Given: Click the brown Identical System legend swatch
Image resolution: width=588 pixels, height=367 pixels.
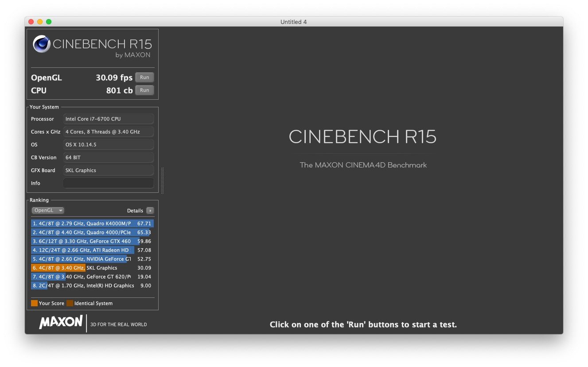Looking at the screenshot, I should click(x=70, y=303).
